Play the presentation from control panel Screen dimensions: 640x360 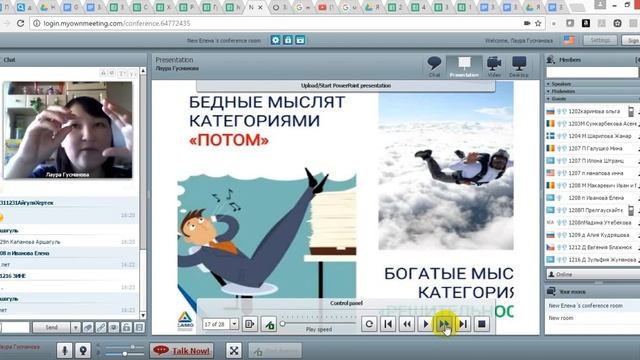(425, 324)
